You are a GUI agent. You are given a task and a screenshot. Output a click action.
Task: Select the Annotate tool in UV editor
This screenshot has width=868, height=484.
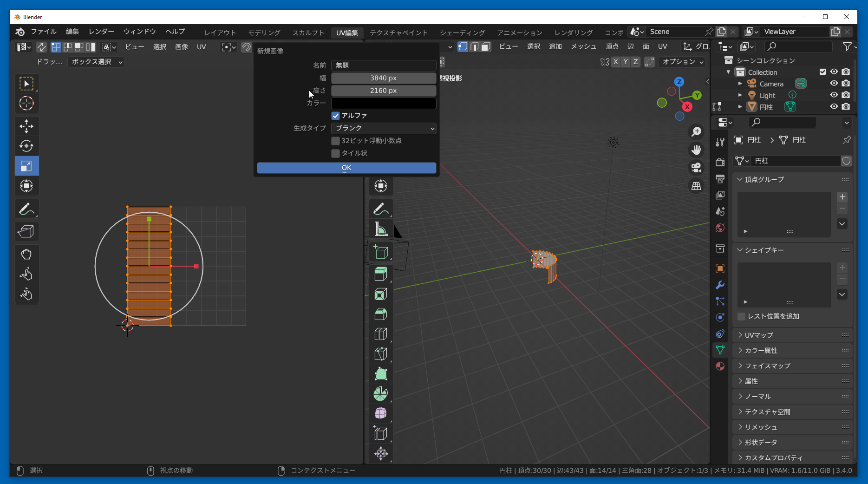point(26,209)
